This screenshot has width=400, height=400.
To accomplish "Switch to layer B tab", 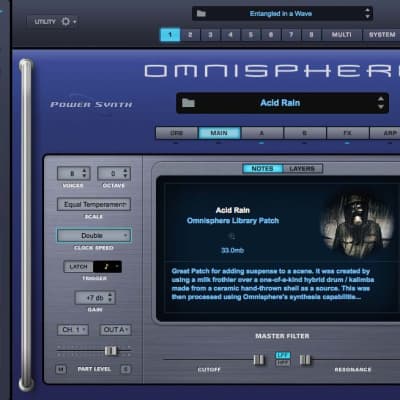I will coord(304,133).
